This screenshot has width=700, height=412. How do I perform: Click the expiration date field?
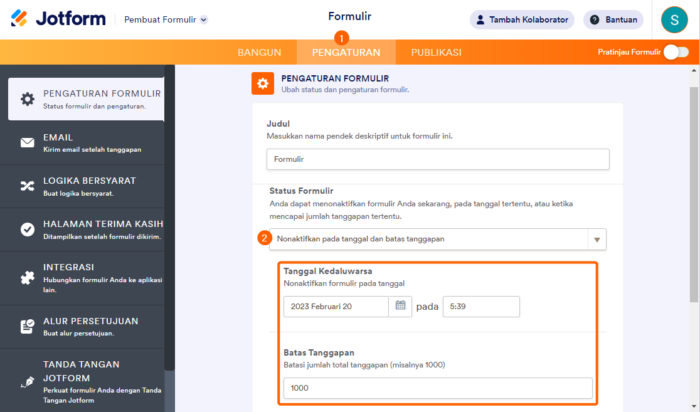pos(336,307)
